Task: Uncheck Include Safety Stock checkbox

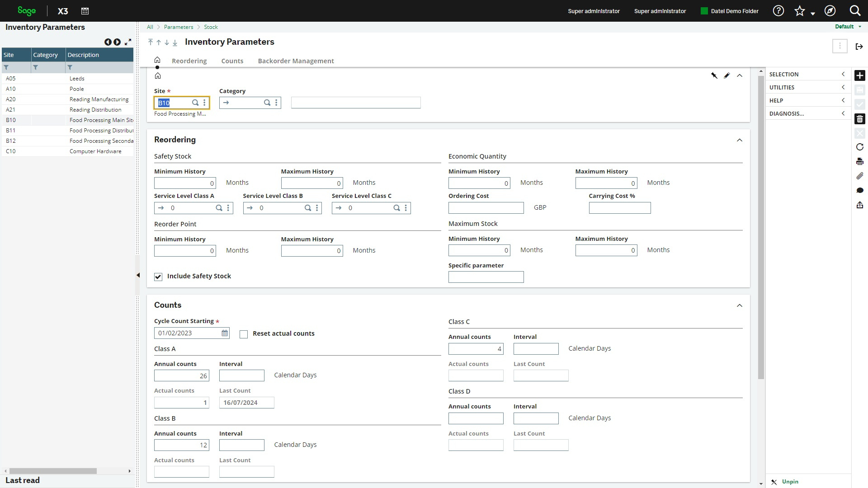Action: point(158,277)
